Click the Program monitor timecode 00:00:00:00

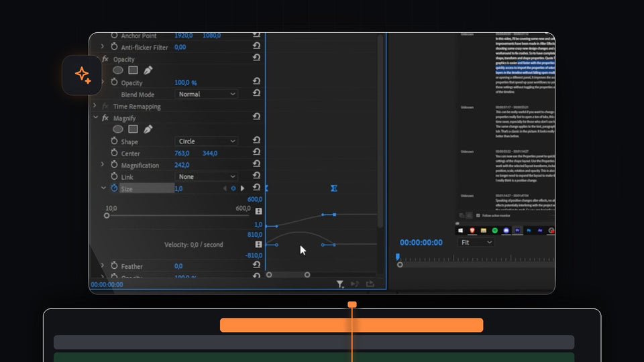click(x=421, y=243)
